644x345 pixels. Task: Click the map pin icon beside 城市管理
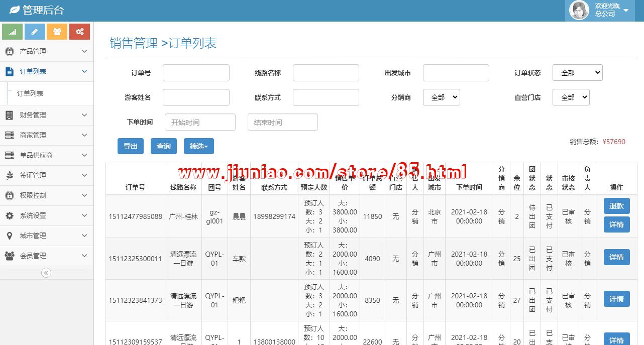pos(9,236)
